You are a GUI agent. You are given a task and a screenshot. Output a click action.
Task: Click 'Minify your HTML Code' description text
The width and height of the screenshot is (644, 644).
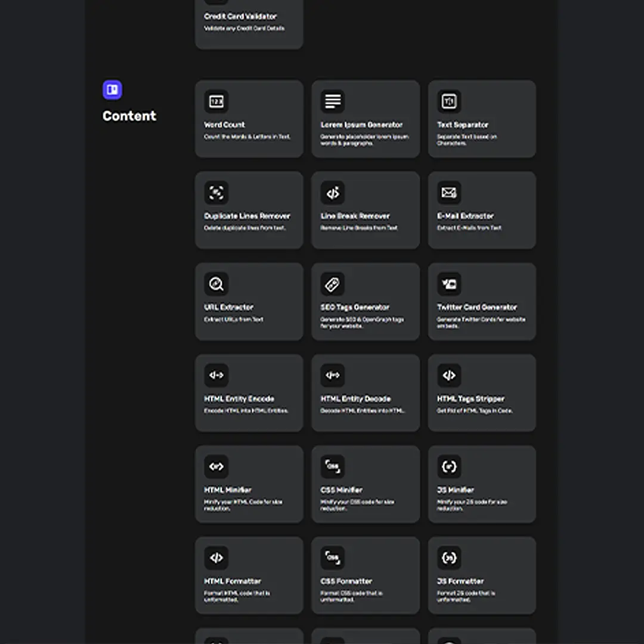tap(243, 505)
